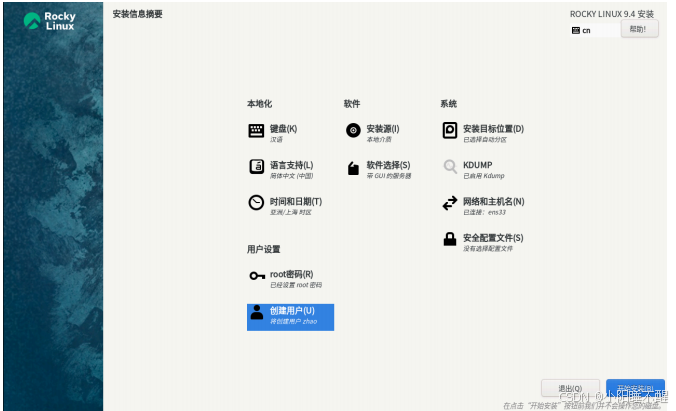Click the 系统 section heading

click(x=448, y=104)
